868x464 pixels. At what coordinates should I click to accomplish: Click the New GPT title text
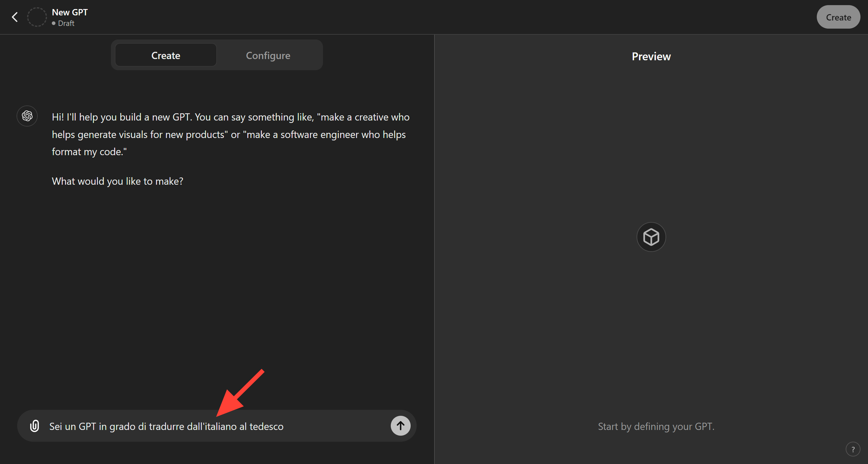tap(70, 12)
